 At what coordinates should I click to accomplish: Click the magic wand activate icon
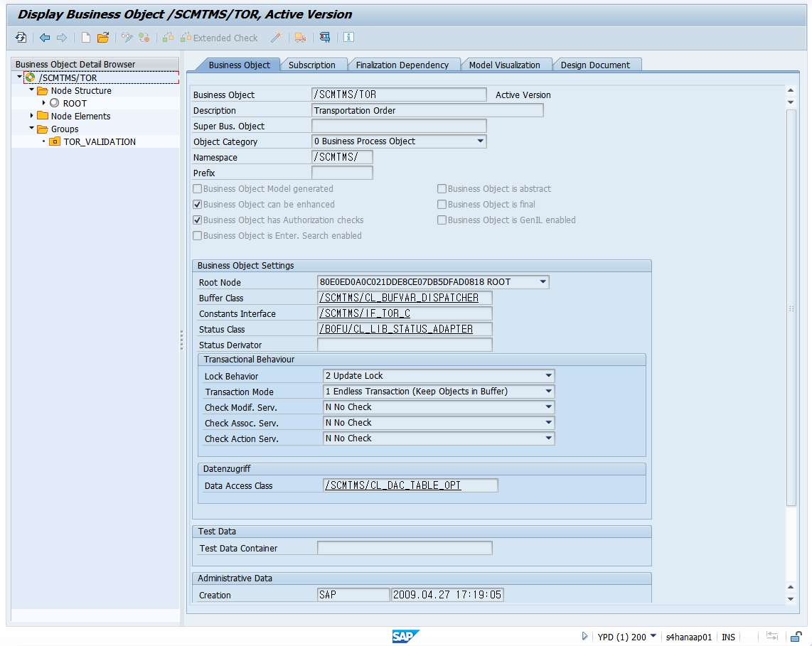coord(276,37)
